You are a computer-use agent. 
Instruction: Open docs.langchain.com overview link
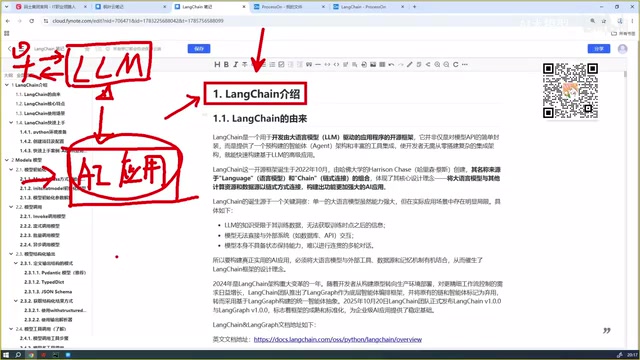coord(338,340)
